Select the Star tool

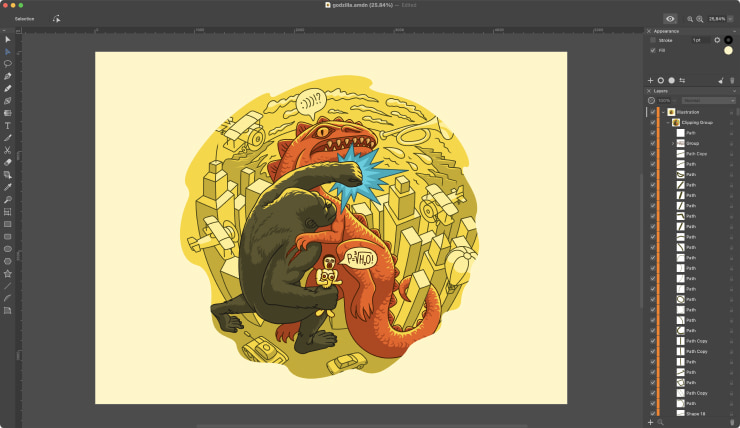(8, 274)
